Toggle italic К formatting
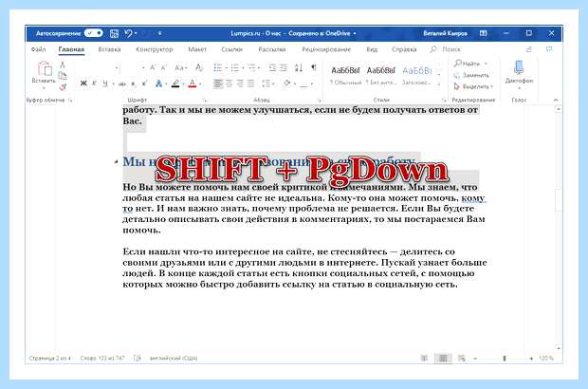 [x=94, y=83]
